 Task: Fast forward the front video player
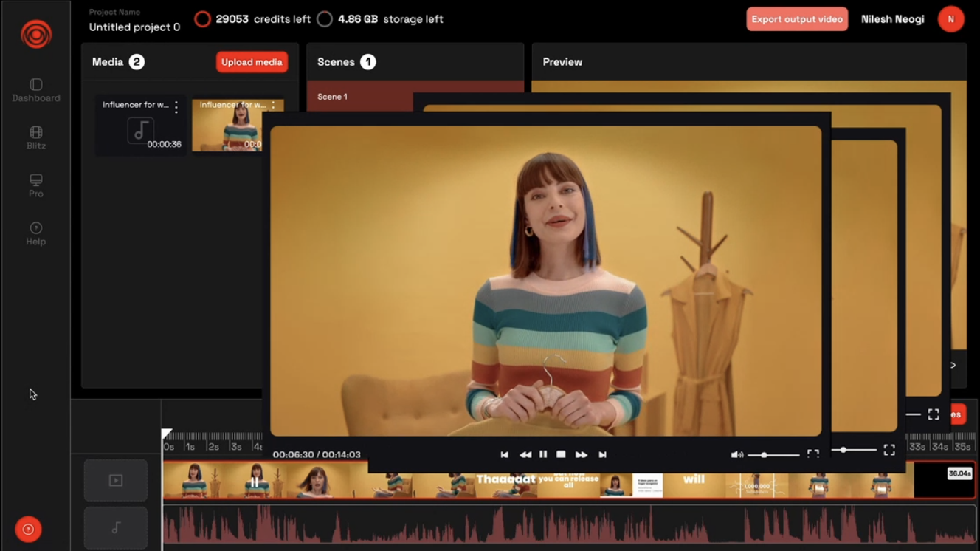(582, 455)
